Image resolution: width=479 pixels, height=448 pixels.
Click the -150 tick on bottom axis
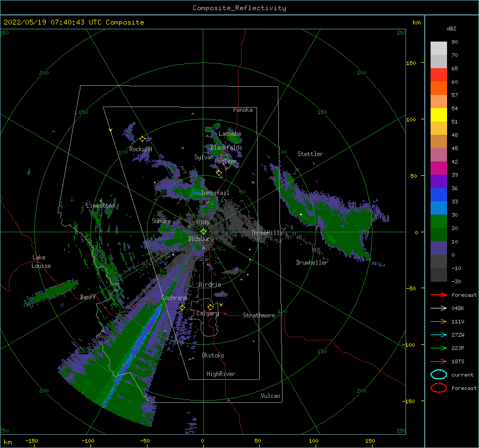[x=31, y=441]
